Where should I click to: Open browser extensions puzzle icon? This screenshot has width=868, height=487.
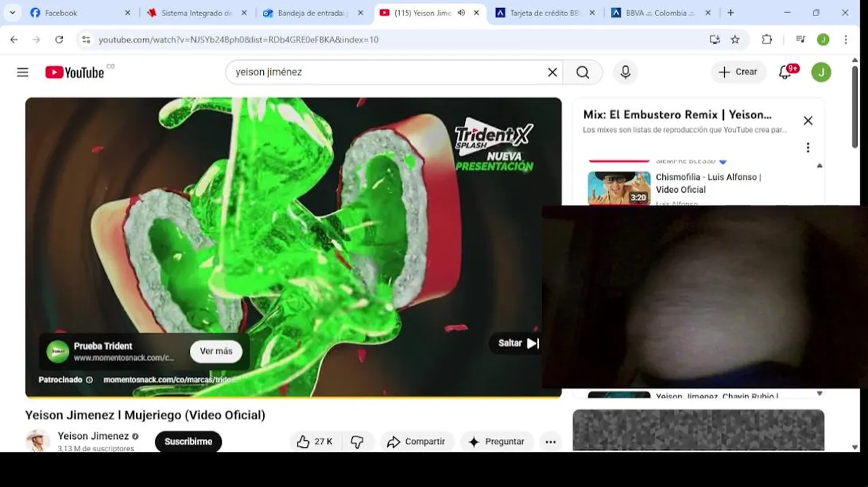[x=767, y=40]
